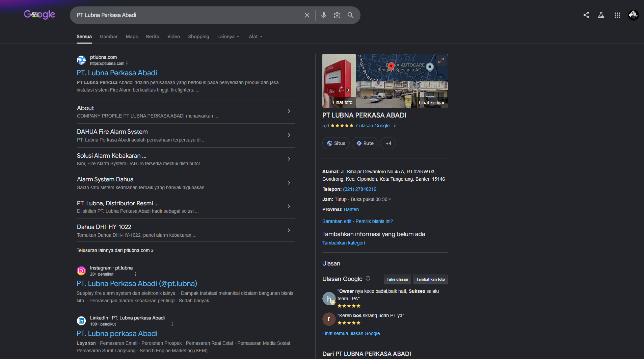Click Sarankan edit link
644x359 pixels.
pyautogui.click(x=337, y=221)
